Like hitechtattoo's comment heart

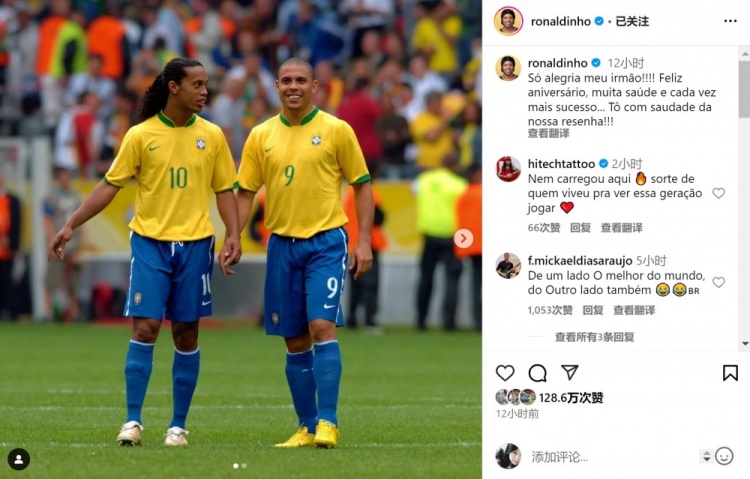[718, 193]
